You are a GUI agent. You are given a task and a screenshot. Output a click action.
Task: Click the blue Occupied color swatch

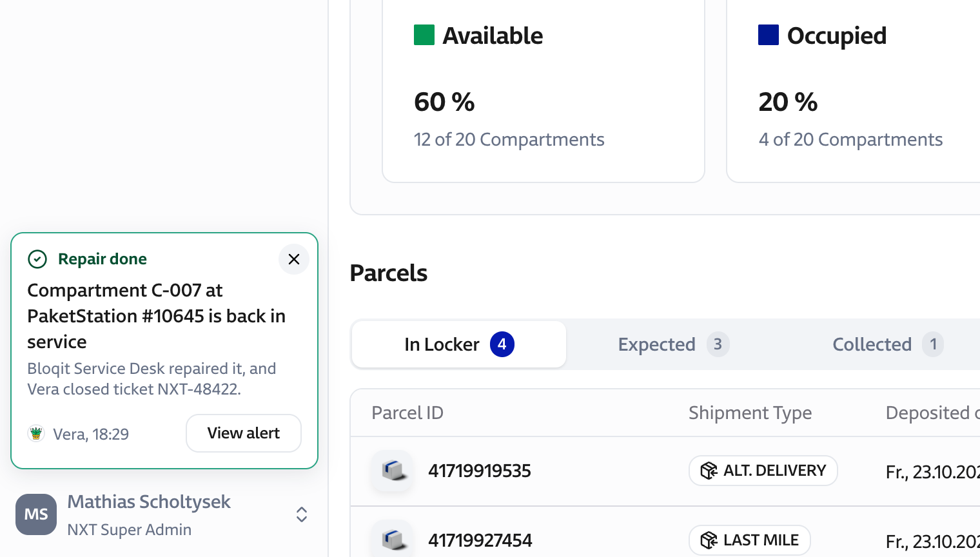click(769, 35)
